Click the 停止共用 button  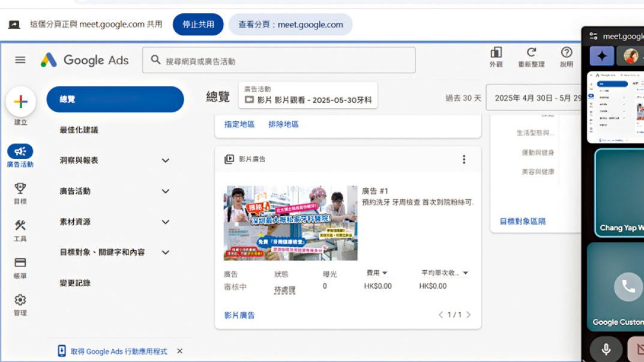197,24
